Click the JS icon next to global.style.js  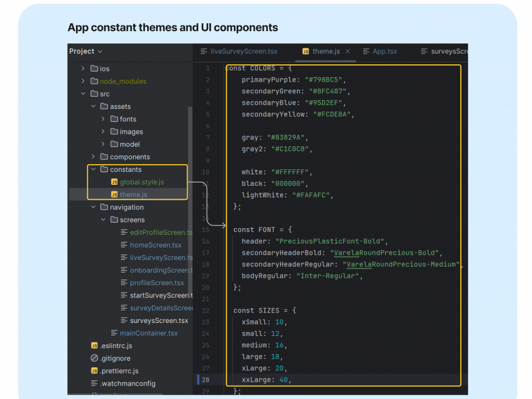click(x=114, y=182)
